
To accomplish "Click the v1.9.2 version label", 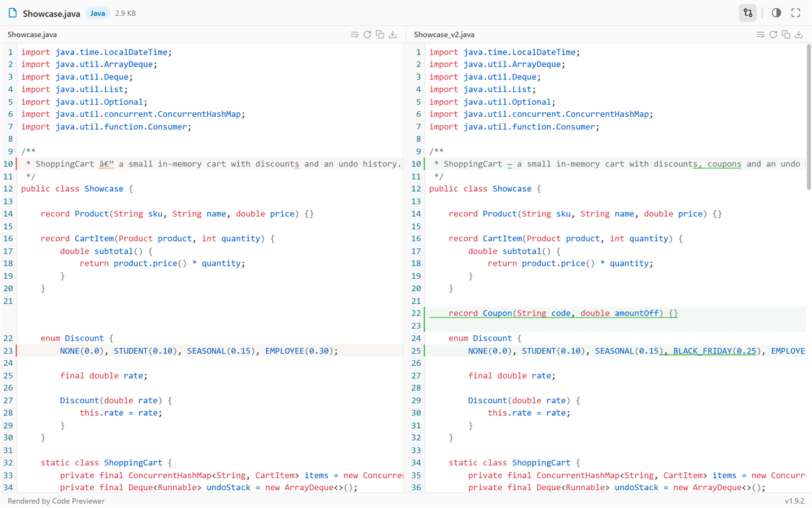I will tap(794, 501).
